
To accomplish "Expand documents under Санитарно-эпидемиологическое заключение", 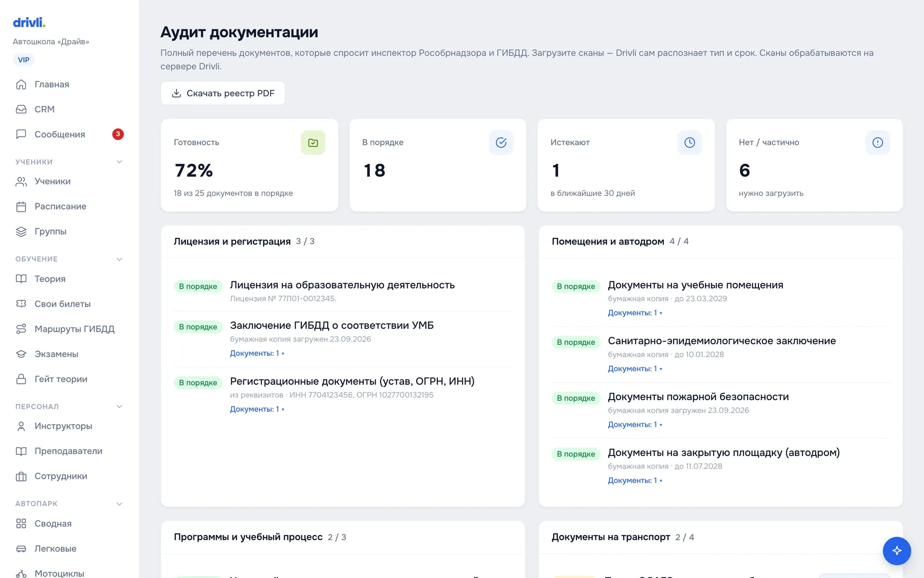I will click(635, 368).
